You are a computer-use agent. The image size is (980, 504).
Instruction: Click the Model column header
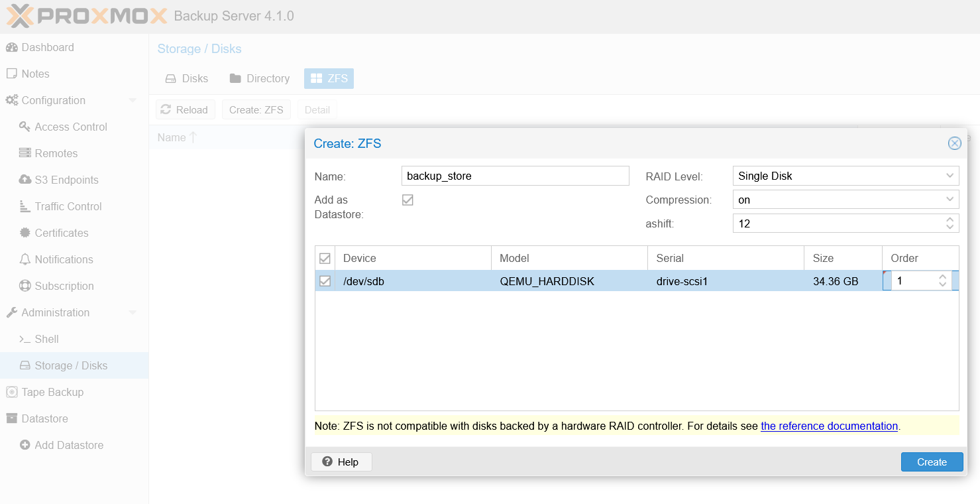click(x=570, y=258)
